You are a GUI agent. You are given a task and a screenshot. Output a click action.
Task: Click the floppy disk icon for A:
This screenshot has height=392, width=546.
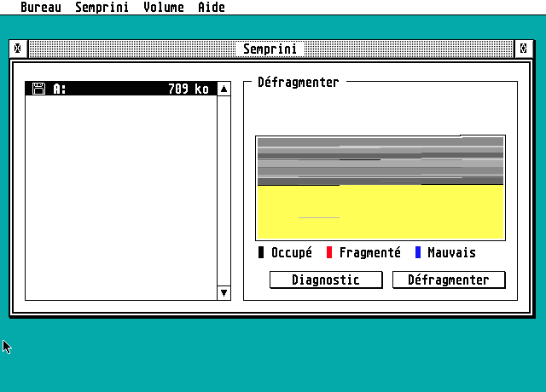click(38, 89)
